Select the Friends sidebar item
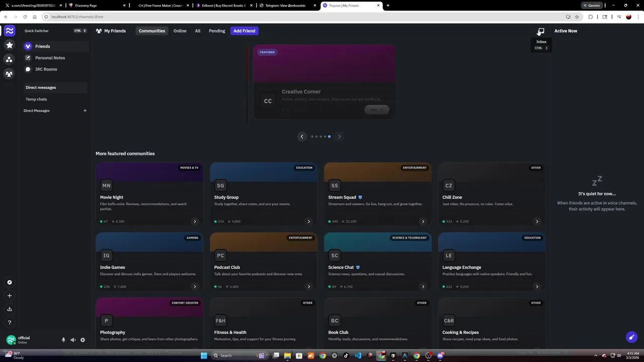This screenshot has width=644, height=362. click(x=56, y=46)
